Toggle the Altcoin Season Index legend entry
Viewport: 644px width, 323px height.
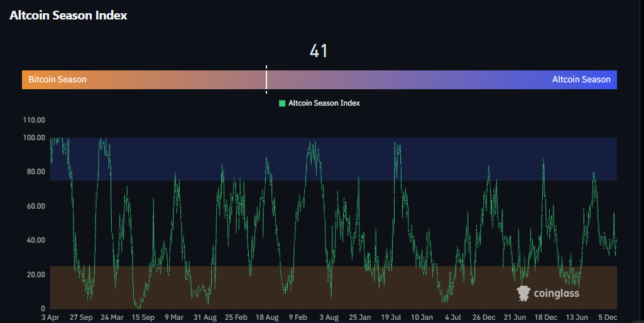320,103
